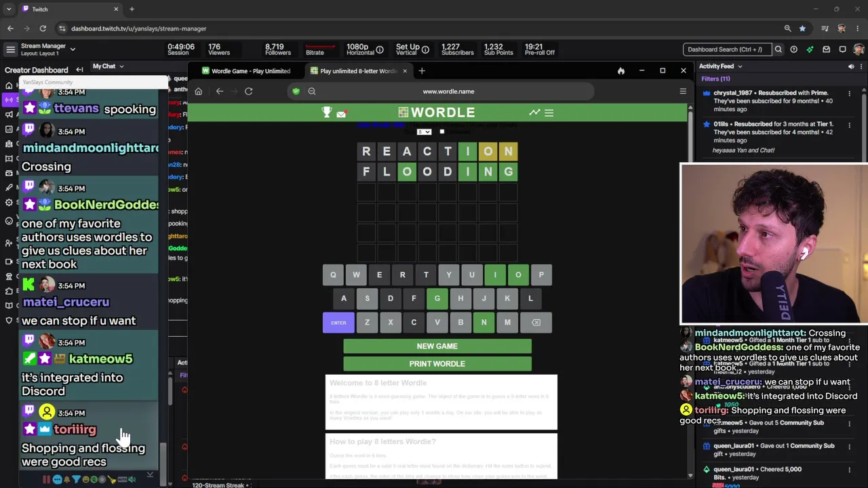Click the Followers count stat

278,49
